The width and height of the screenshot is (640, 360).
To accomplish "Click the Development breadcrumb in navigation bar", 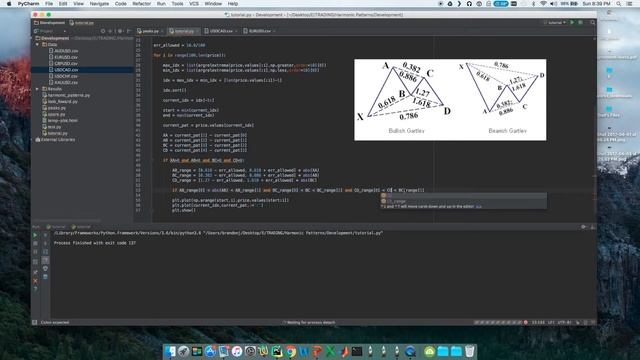I will click(49, 23).
